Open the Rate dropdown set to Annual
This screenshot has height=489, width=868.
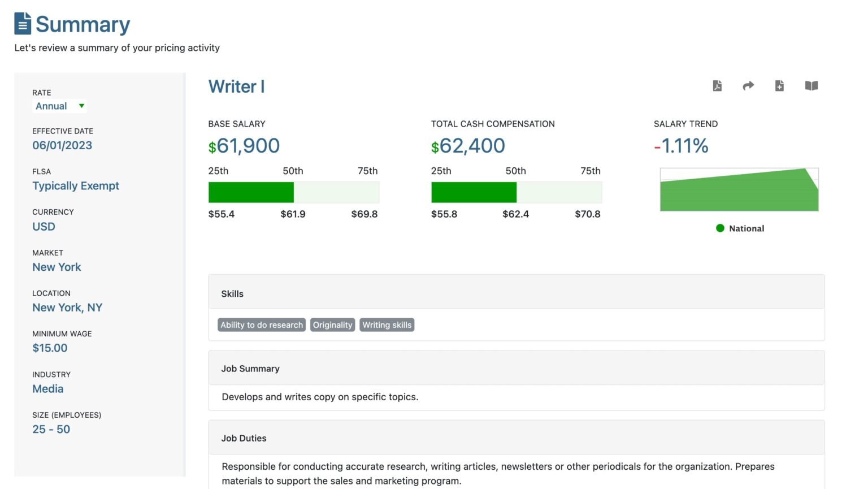click(59, 106)
